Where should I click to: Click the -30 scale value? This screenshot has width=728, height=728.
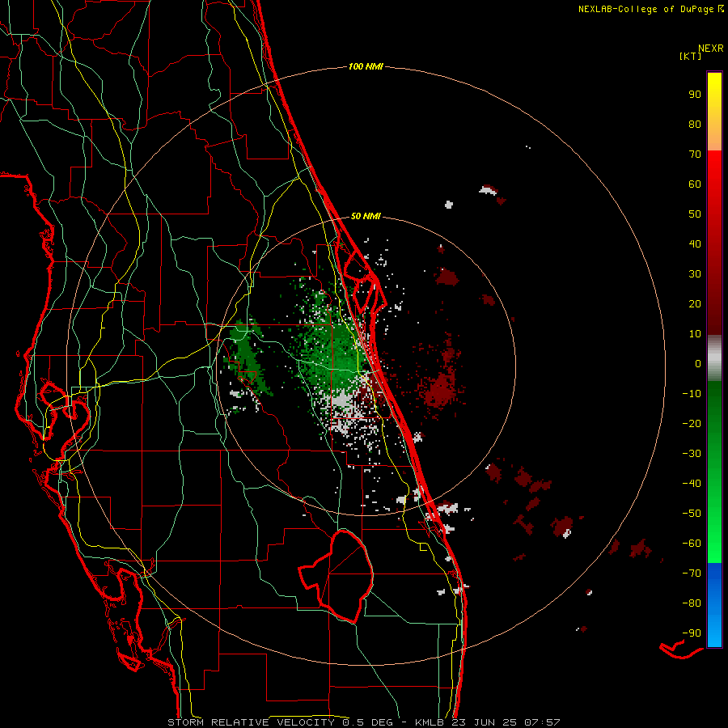click(692, 454)
